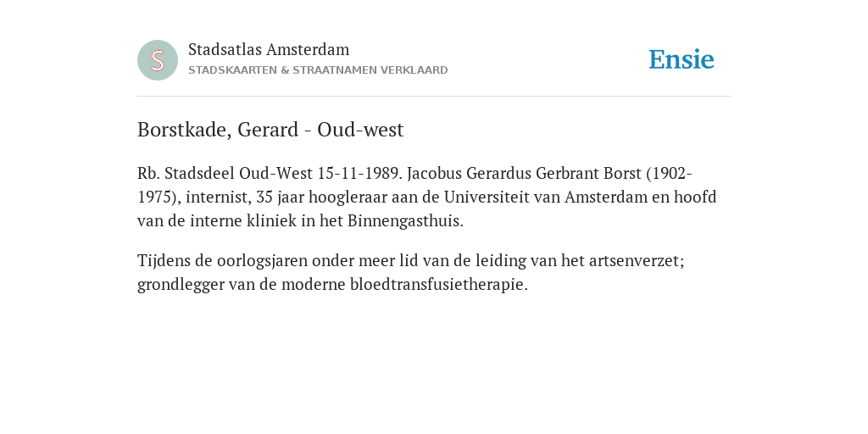Click the round S avatar icon

[x=158, y=60]
